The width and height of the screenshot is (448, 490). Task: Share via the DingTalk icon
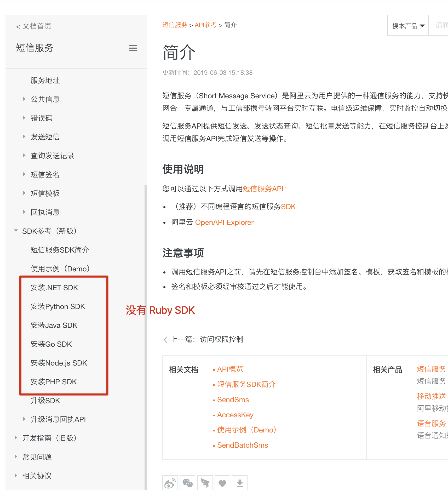(x=205, y=483)
